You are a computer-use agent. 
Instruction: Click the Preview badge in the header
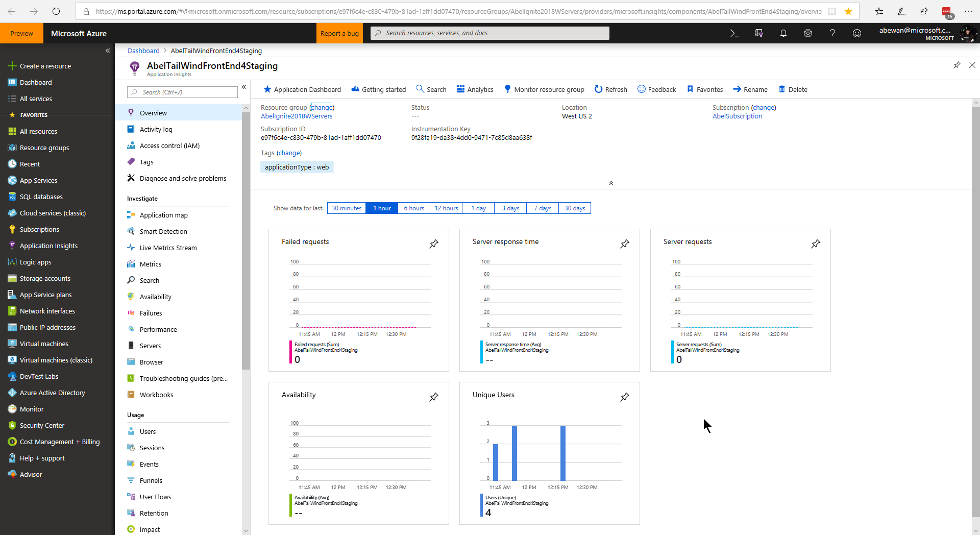coord(21,33)
